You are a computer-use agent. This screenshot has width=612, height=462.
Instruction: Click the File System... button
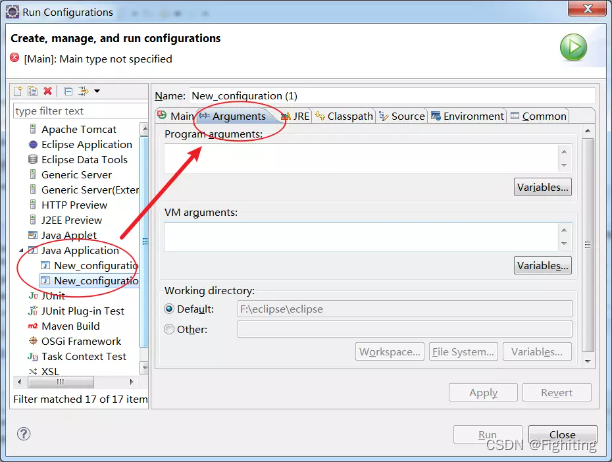coord(463,352)
